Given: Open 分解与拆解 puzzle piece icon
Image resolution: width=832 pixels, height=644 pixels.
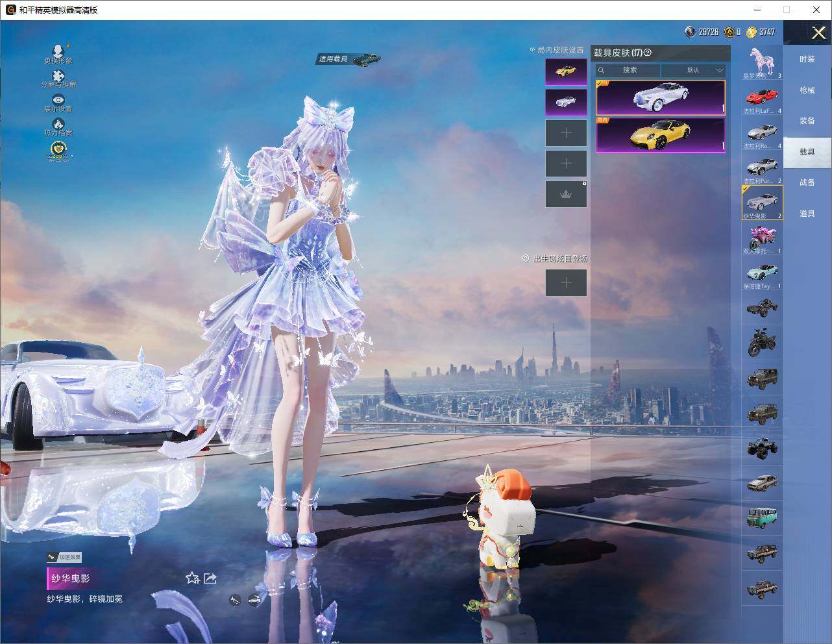Looking at the screenshot, I should pos(58,79).
